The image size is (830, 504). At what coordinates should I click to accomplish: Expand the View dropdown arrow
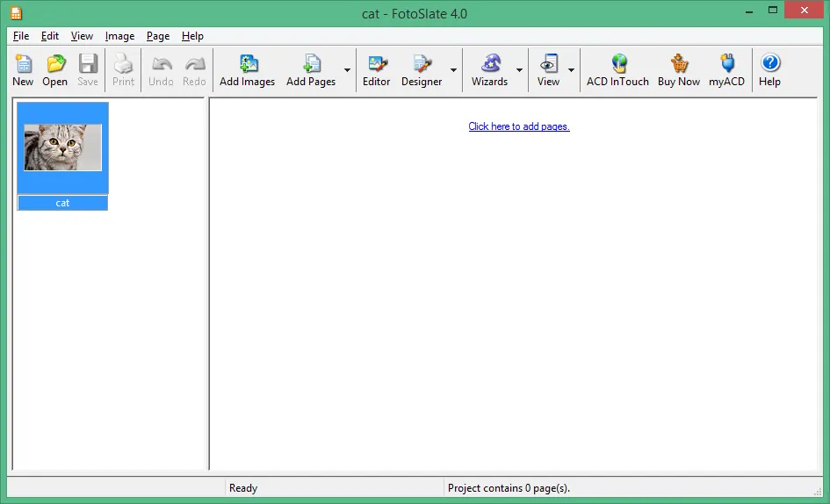pyautogui.click(x=571, y=70)
